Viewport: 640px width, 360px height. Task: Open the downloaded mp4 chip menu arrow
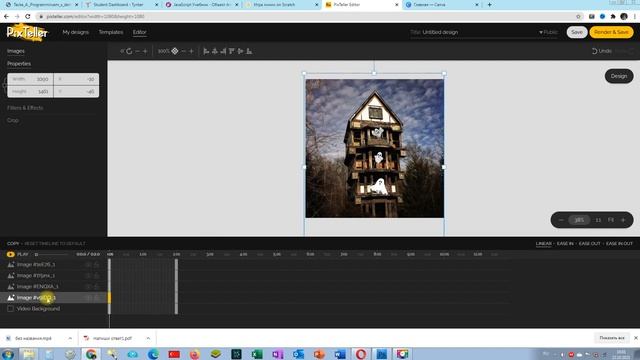pyautogui.click(x=70, y=338)
